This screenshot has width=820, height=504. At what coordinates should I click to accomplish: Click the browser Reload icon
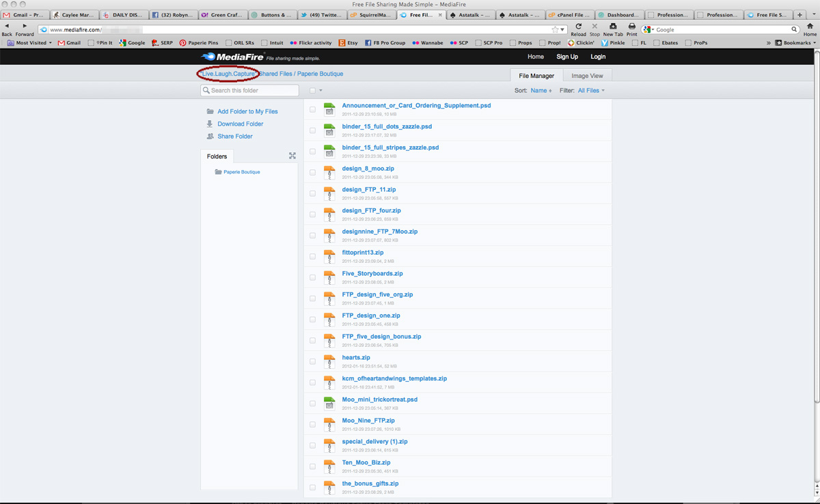(x=578, y=26)
